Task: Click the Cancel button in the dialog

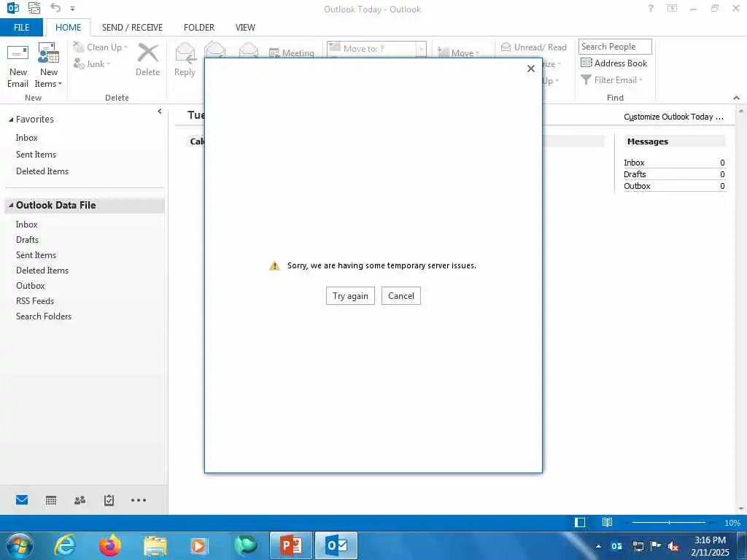Action: coord(401,296)
